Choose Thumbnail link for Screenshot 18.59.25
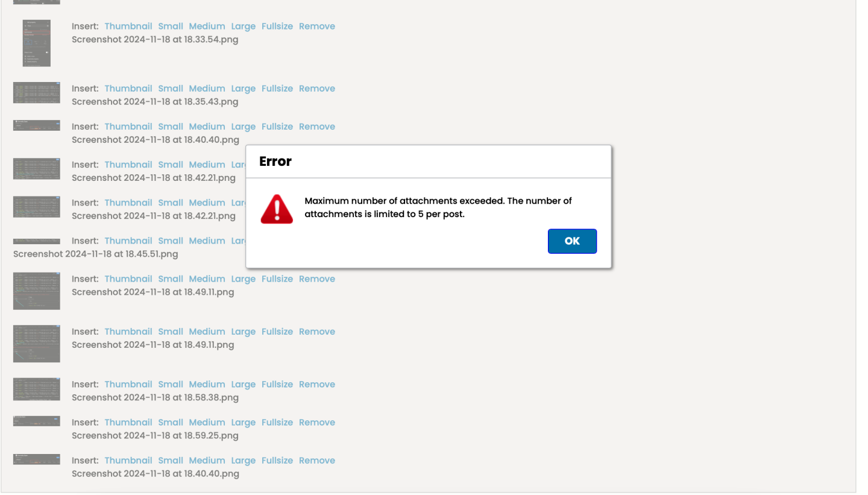 pyautogui.click(x=128, y=423)
